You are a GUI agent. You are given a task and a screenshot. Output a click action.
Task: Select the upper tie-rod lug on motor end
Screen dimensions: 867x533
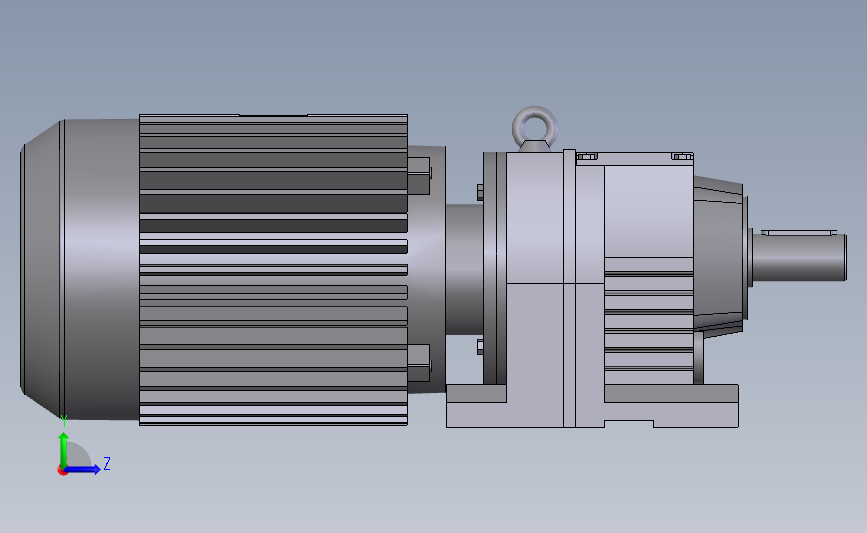click(x=419, y=175)
